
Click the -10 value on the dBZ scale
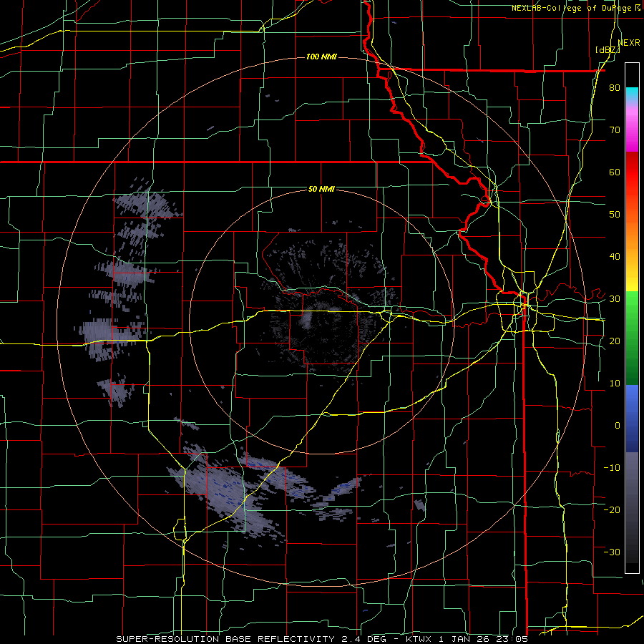[612, 467]
